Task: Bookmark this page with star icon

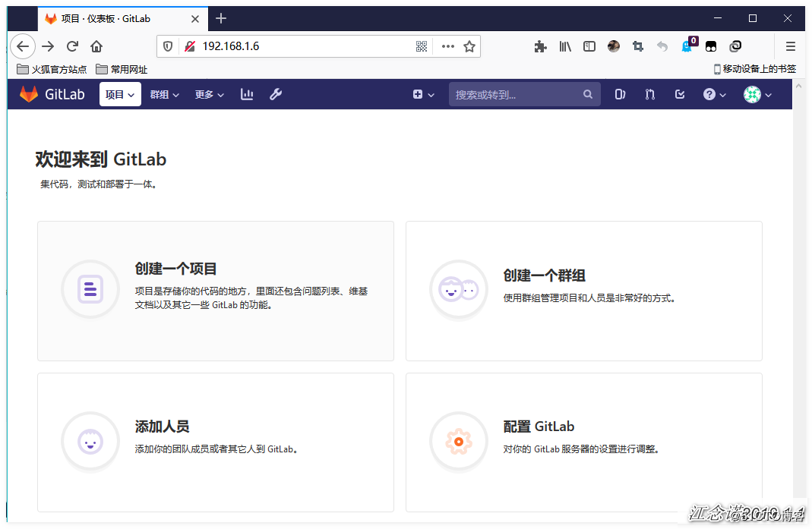Action: point(469,46)
